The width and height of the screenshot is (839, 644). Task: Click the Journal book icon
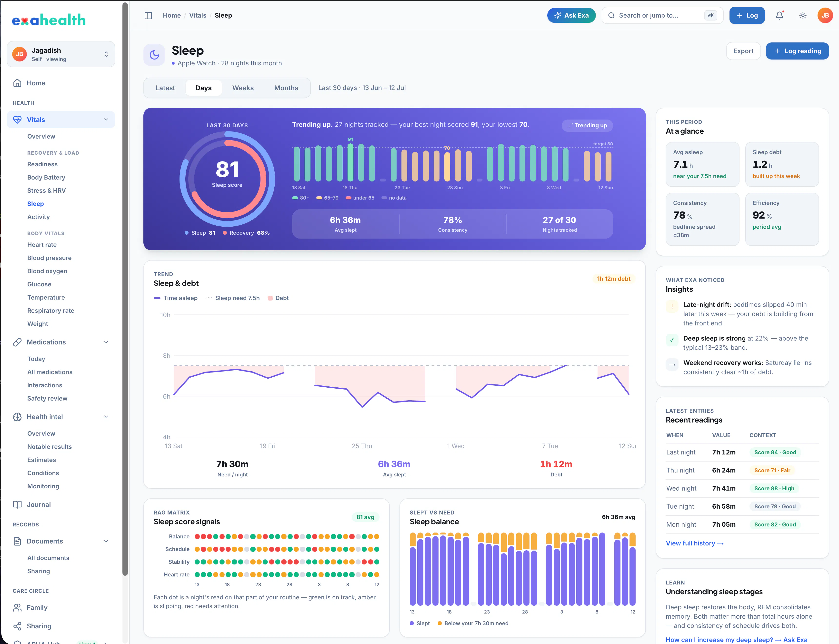point(17,504)
